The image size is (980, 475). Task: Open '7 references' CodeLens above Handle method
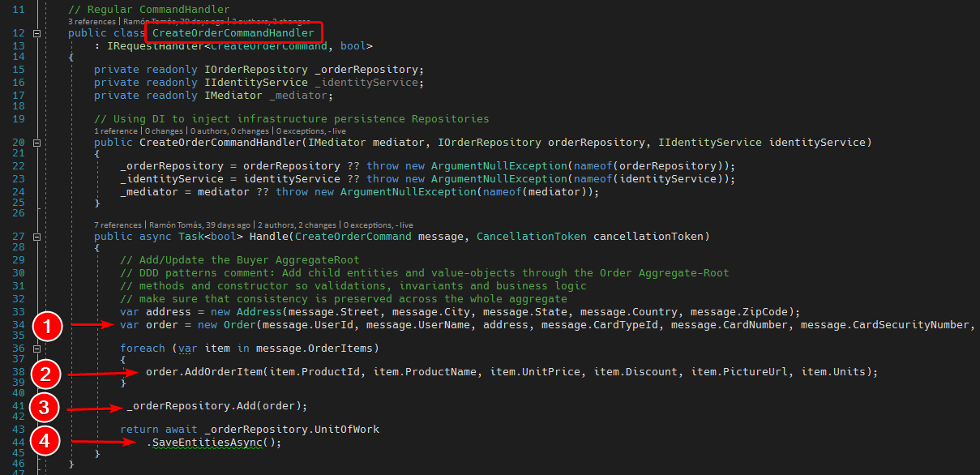[x=118, y=225]
